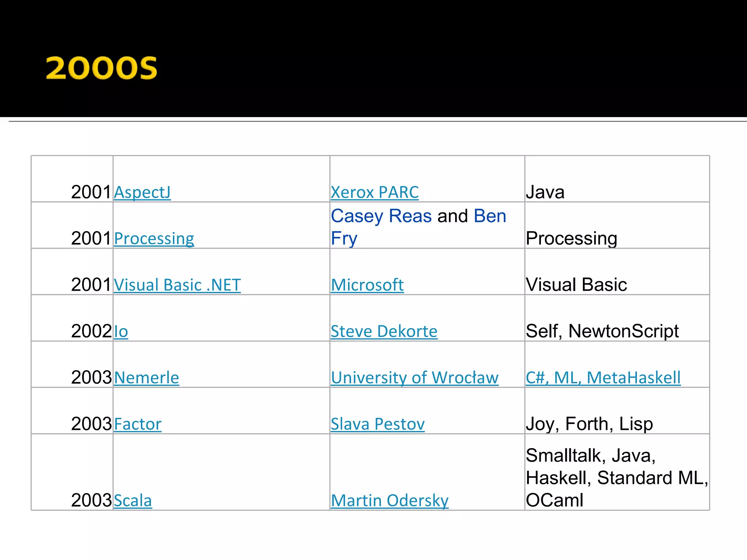Click the Processing text in the last column
The image size is (747, 560).
pos(572,239)
